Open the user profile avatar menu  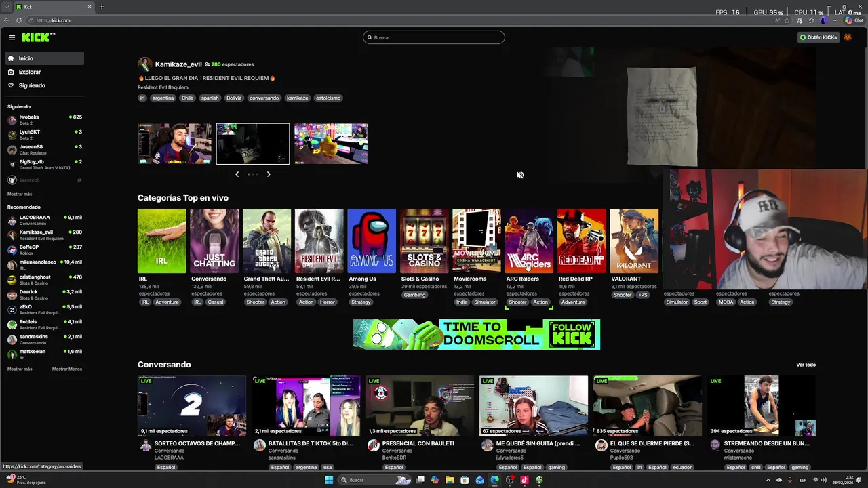click(x=848, y=37)
